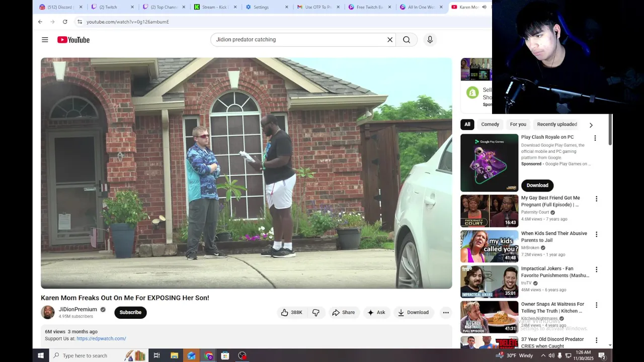Open options for MrBroken video
Image resolution: width=644 pixels, height=362 pixels.
(596, 234)
